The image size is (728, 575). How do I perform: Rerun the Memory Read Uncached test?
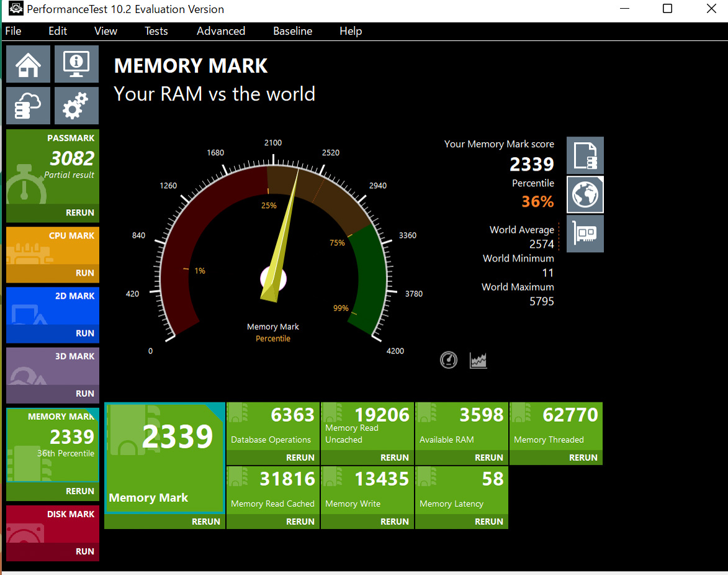pyautogui.click(x=367, y=458)
